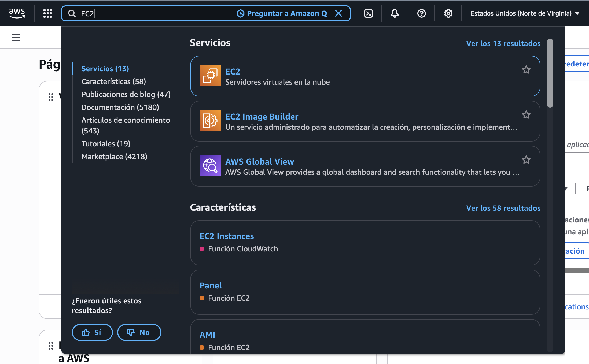The height and width of the screenshot is (364, 589).
Task: Select the Documentación (5180) category
Action: [120, 107]
